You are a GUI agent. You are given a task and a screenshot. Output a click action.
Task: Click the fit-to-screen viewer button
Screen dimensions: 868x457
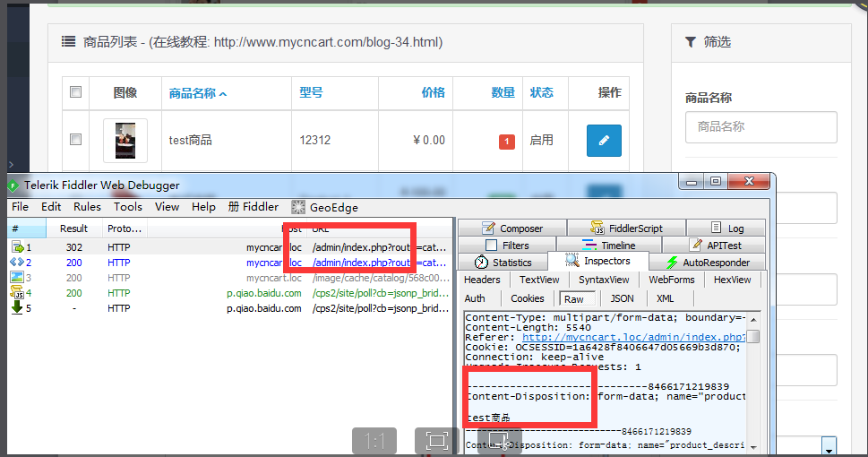pos(437,442)
